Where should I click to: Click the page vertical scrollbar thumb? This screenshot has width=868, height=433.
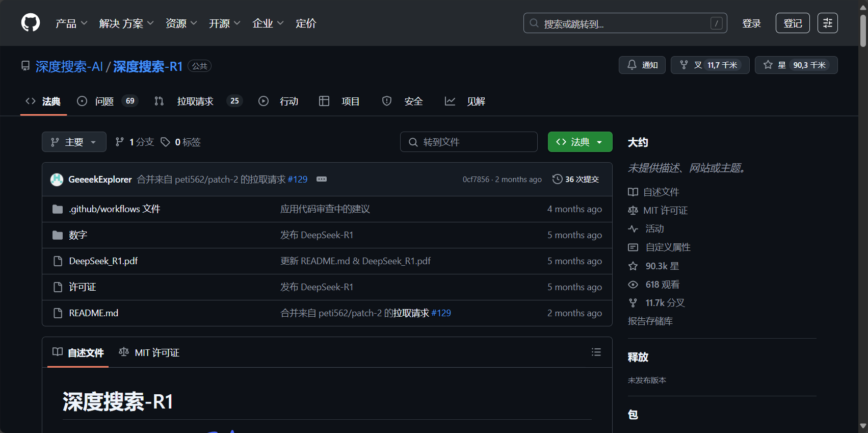coord(863,31)
